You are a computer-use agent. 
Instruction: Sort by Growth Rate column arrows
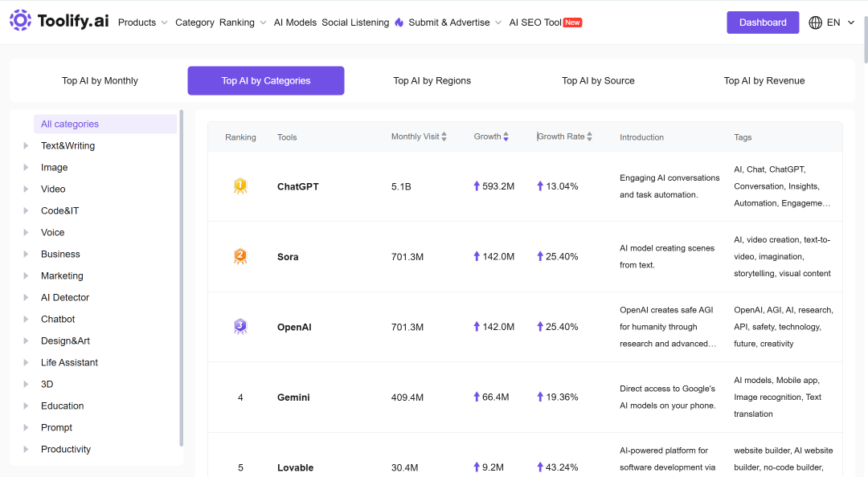coord(590,137)
